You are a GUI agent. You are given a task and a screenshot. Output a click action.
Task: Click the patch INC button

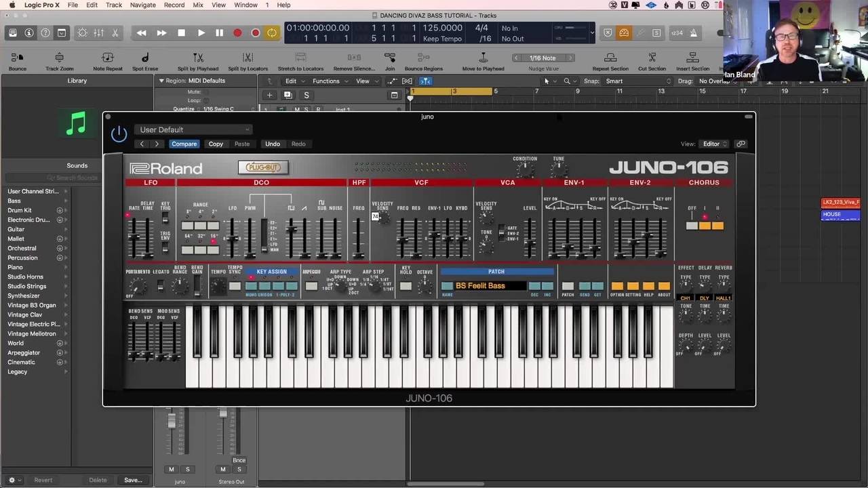click(x=547, y=286)
